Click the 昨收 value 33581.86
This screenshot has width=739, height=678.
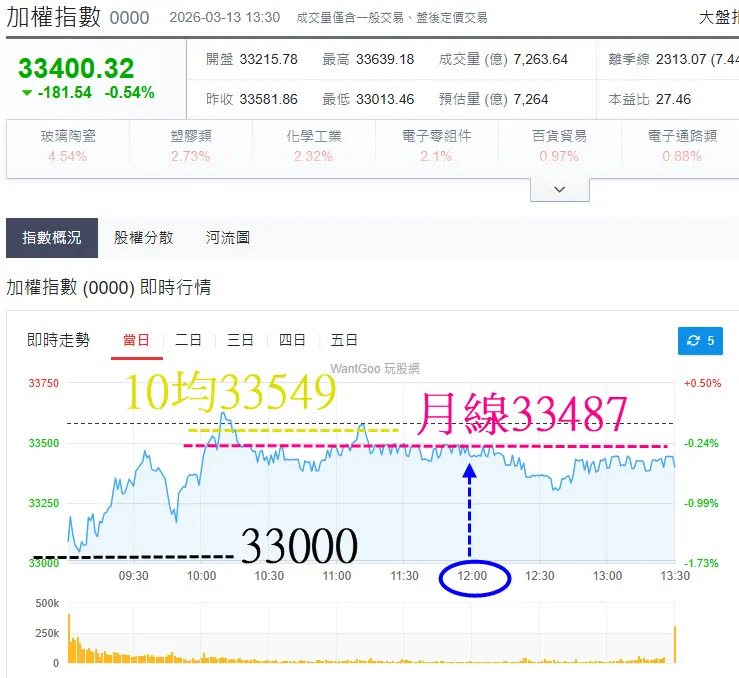click(x=269, y=99)
